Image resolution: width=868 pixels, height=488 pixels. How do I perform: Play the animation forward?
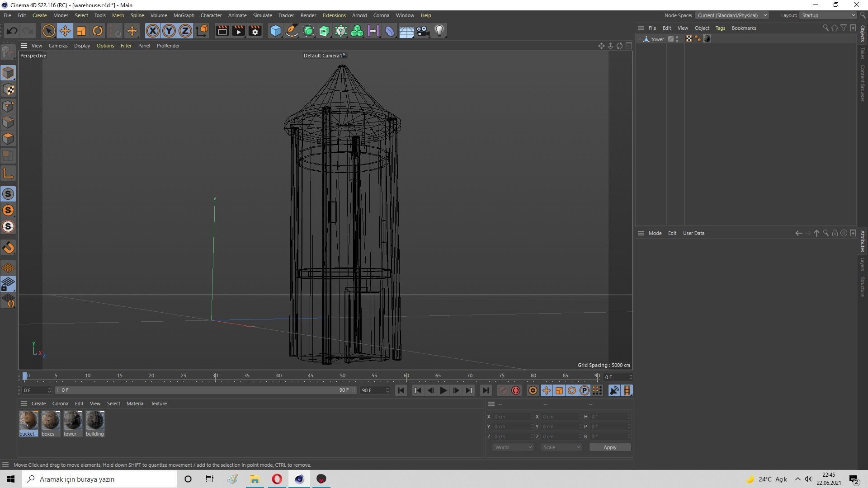pyautogui.click(x=443, y=390)
